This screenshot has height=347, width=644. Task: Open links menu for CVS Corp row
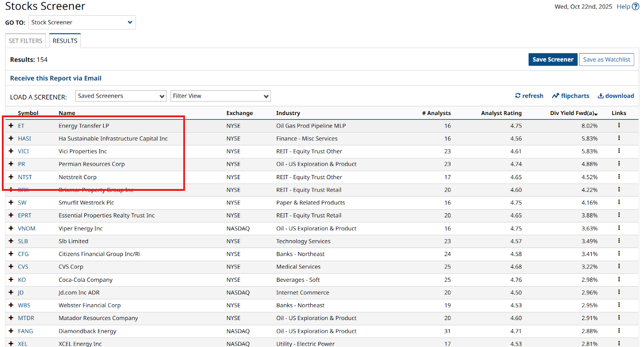click(x=619, y=266)
